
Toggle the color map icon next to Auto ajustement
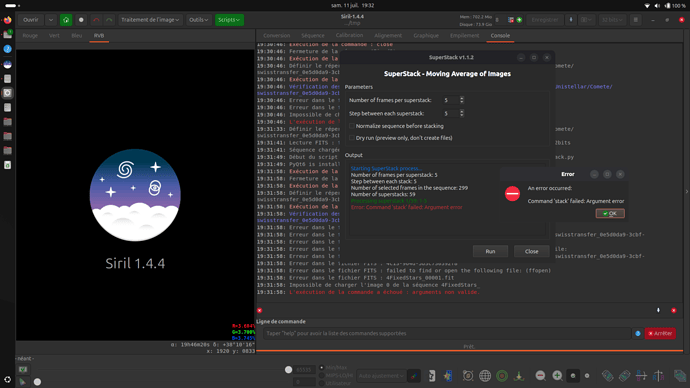(414, 376)
